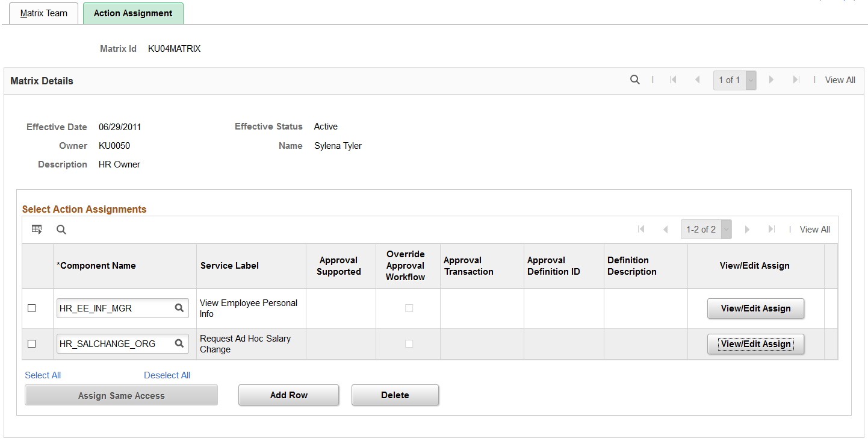Select the Action Assignment tab
The image size is (868, 441).
[x=133, y=13]
